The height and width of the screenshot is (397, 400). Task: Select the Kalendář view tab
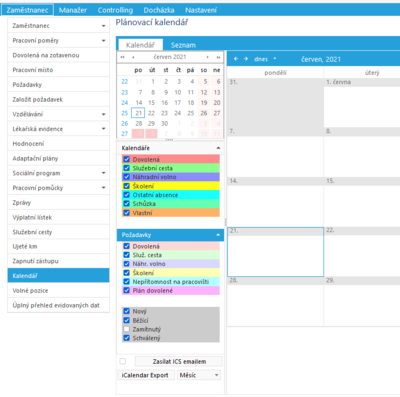[140, 45]
